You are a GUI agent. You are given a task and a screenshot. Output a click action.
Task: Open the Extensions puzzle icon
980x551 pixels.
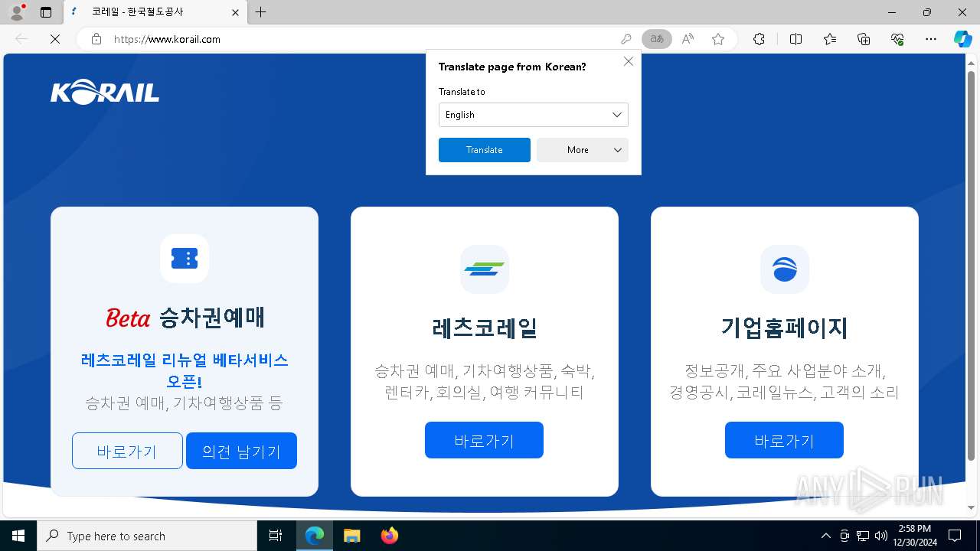coord(759,39)
